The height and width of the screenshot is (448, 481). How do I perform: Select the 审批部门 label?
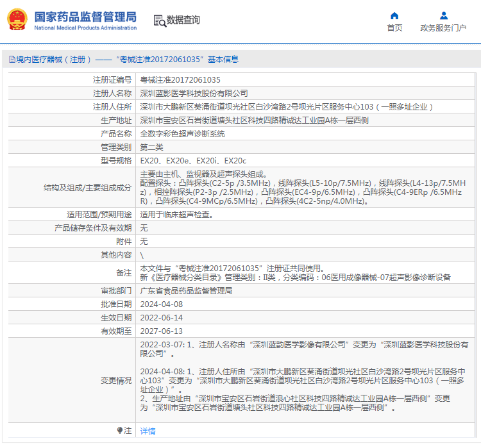click(x=116, y=291)
